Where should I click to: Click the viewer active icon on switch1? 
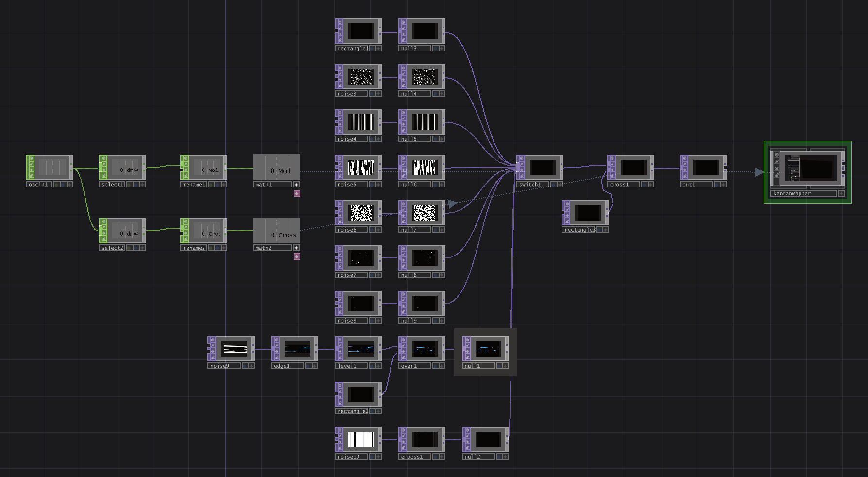[522, 159]
